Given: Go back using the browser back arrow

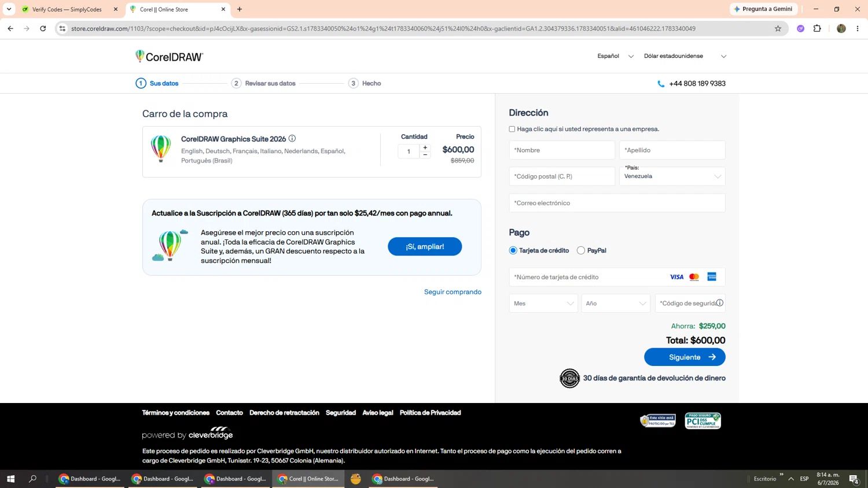Looking at the screenshot, I should [x=10, y=28].
